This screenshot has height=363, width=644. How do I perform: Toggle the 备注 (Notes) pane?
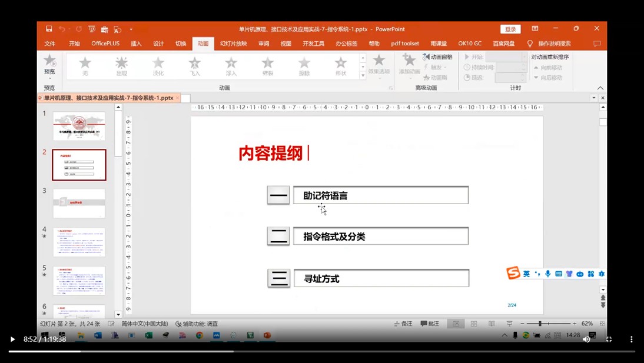tap(403, 324)
